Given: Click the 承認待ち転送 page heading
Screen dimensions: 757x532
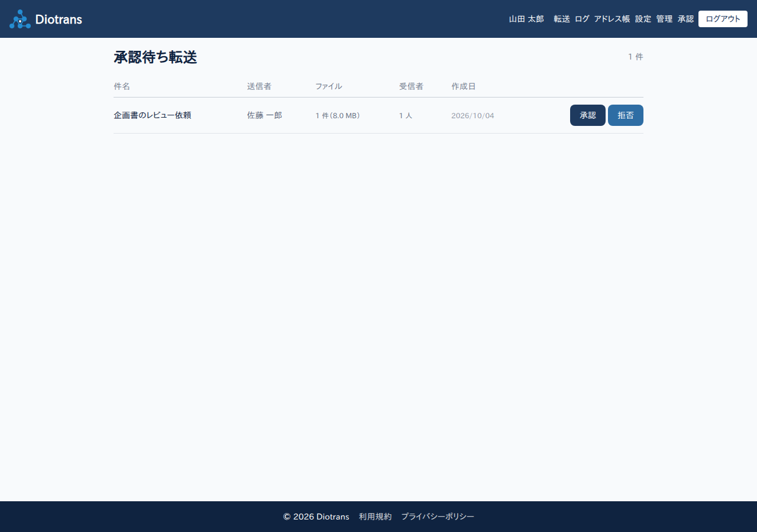Looking at the screenshot, I should click(x=156, y=57).
